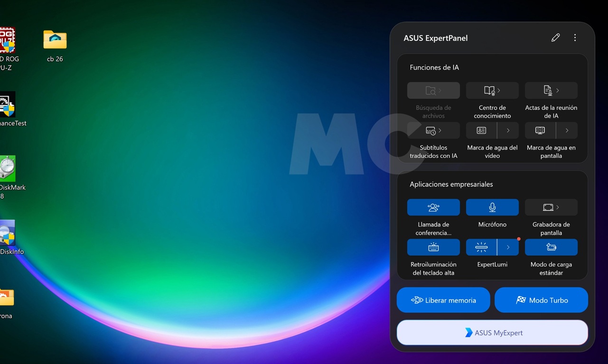Expand Marca de agua en pantalla options arrow
Viewport: 608px width, 364px height.
coord(567,131)
